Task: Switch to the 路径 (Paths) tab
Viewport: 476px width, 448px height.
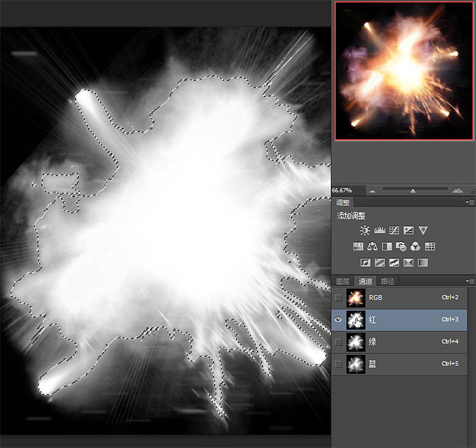Action: pos(387,281)
